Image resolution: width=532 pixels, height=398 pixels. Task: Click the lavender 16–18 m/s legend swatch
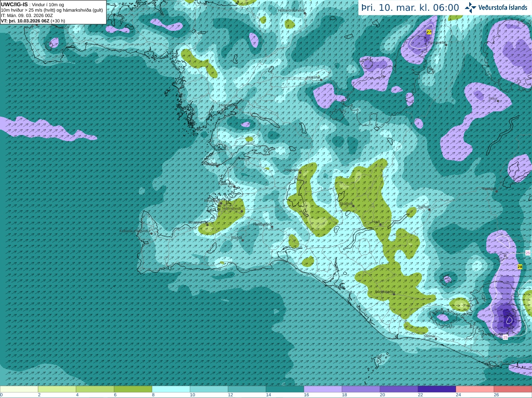323,389
